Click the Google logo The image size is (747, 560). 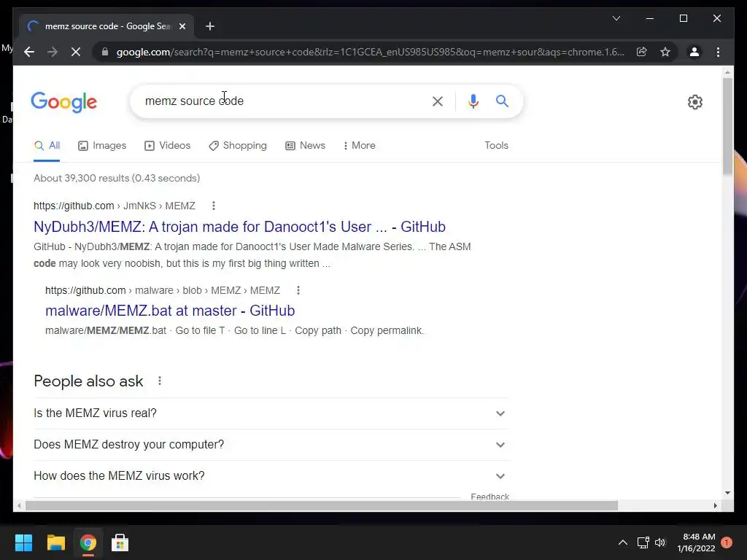tap(64, 102)
